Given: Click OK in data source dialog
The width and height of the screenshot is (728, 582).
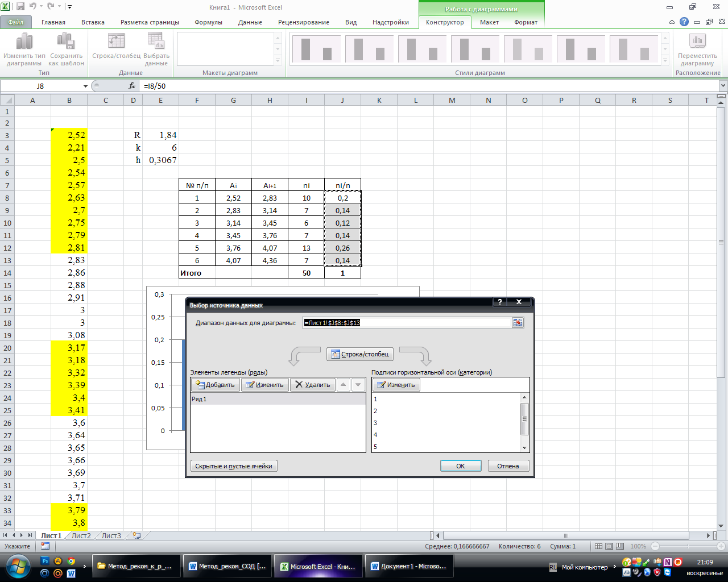Looking at the screenshot, I should click(x=461, y=466).
